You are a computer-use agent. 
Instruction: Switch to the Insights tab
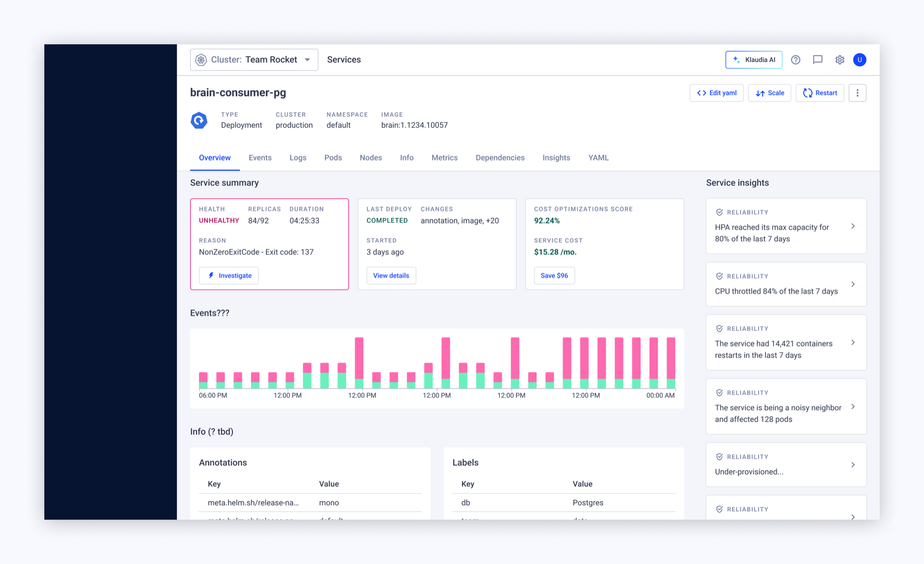(x=556, y=158)
